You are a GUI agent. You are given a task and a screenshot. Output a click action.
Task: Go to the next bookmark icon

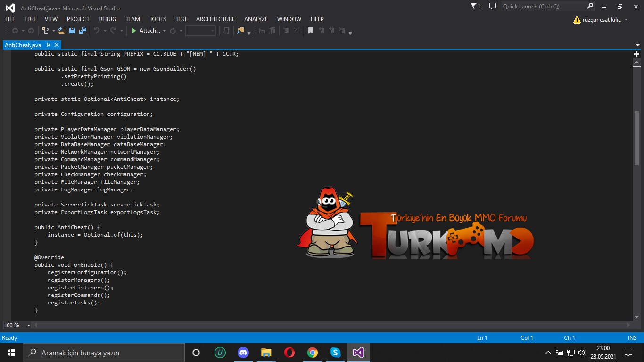point(332,31)
